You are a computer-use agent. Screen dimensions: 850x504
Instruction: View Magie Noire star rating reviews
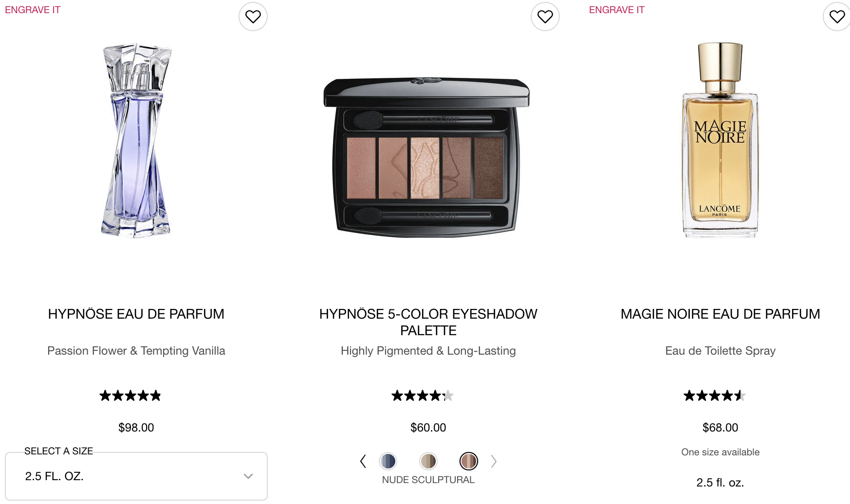tap(714, 396)
